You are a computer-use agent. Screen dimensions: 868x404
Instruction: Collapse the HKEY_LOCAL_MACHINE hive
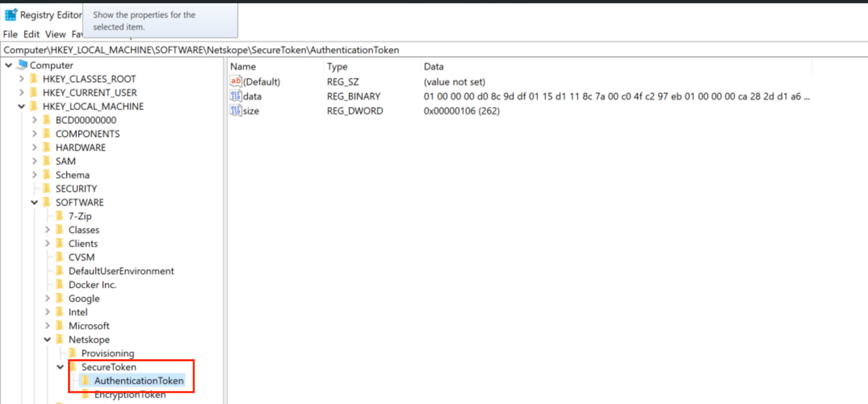click(x=22, y=106)
